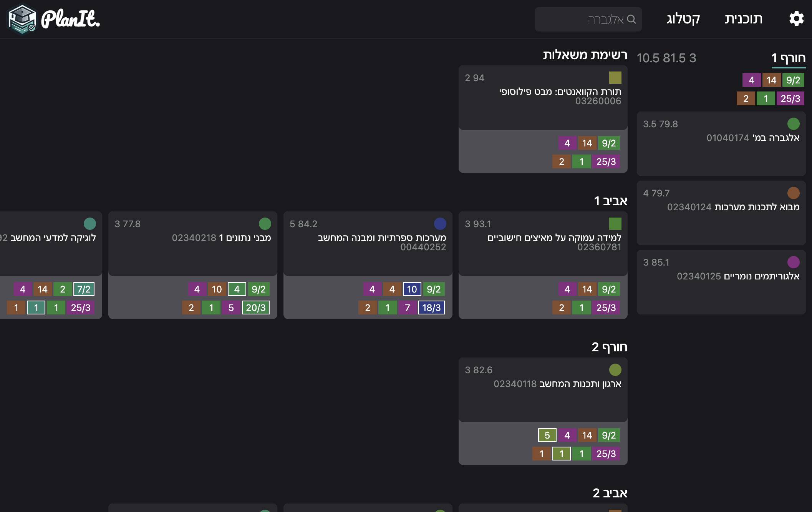
Task: Open the settings gear icon
Action: [x=796, y=18]
